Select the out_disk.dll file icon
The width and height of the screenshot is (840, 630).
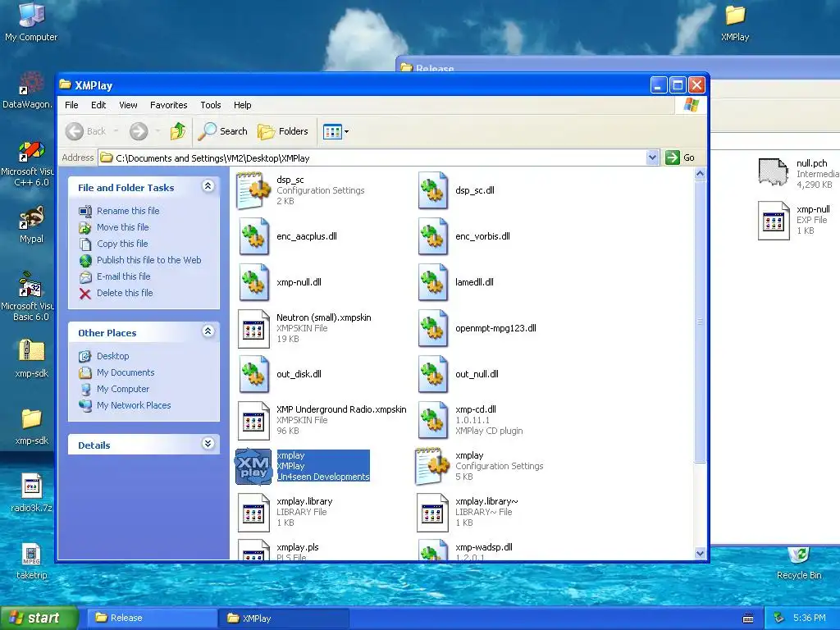coord(254,374)
